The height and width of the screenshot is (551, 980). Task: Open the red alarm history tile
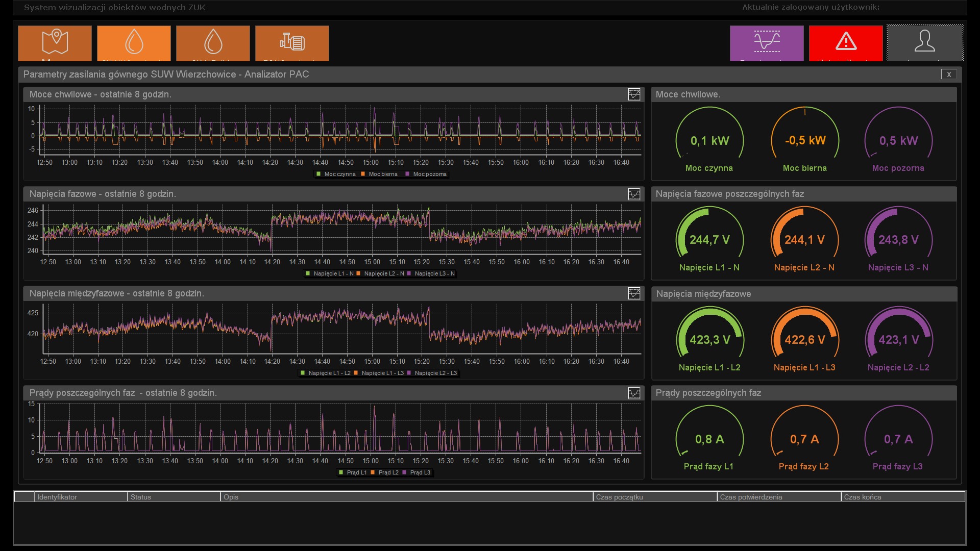pyautogui.click(x=846, y=43)
